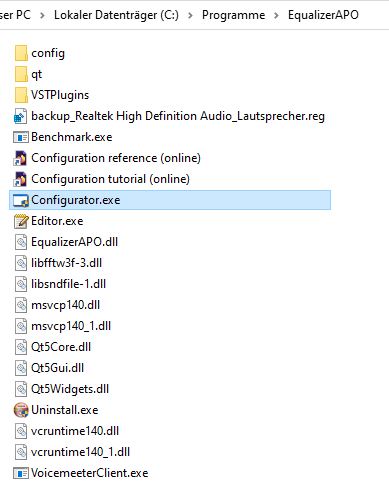Screen dimensions: 389x489
Task: Select the file name 'Configurator.exe'
Action: pyautogui.click(x=76, y=200)
